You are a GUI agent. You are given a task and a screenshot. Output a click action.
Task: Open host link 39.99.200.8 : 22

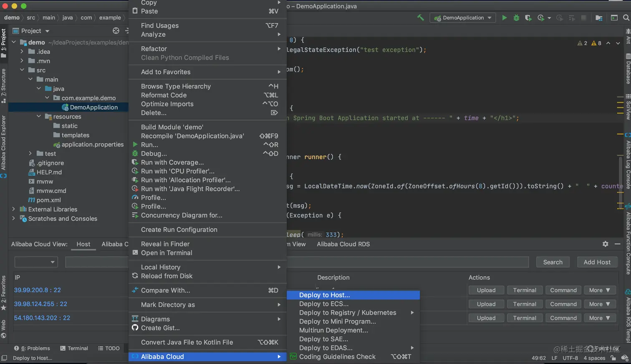click(x=37, y=290)
